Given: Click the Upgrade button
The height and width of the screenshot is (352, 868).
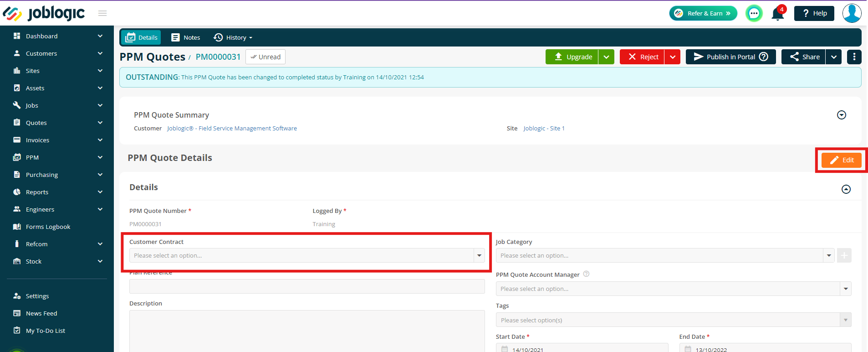Looking at the screenshot, I should [572, 57].
